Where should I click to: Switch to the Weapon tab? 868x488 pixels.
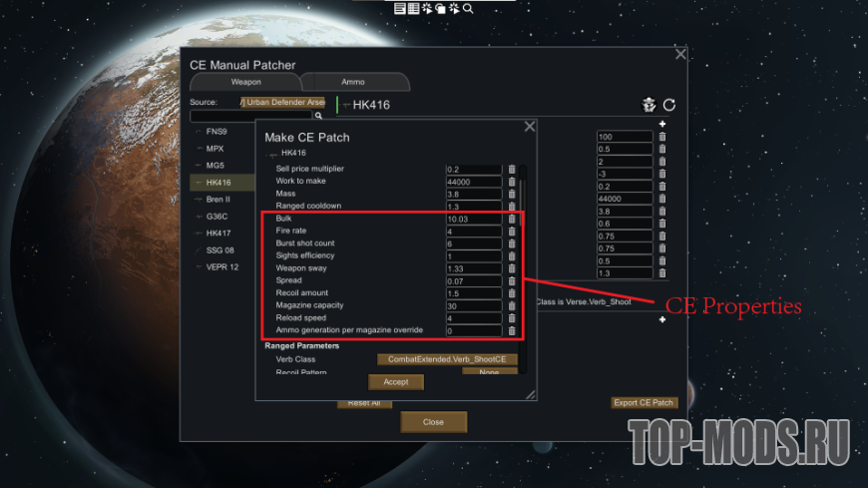pyautogui.click(x=245, y=82)
